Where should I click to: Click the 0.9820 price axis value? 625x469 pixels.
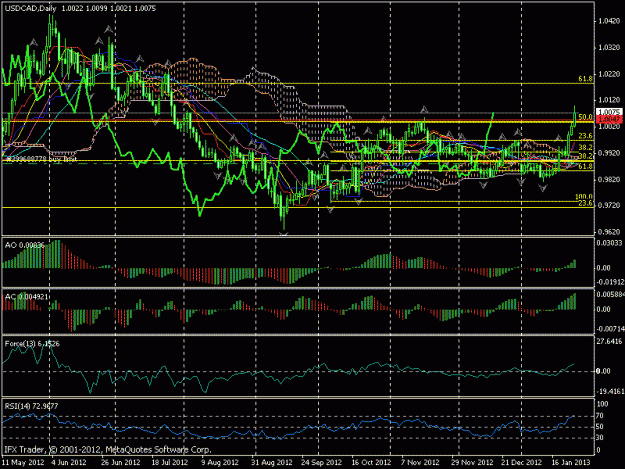[x=609, y=179]
